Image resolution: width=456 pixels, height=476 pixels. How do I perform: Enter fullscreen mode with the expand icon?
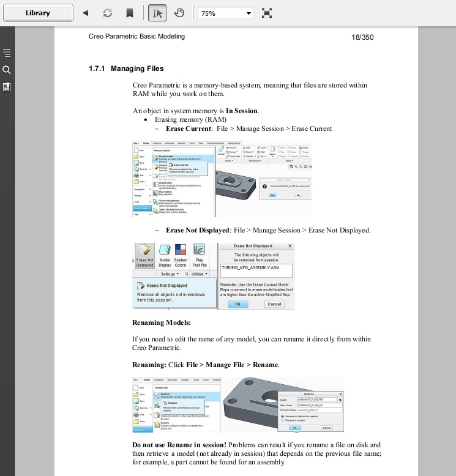point(267,13)
